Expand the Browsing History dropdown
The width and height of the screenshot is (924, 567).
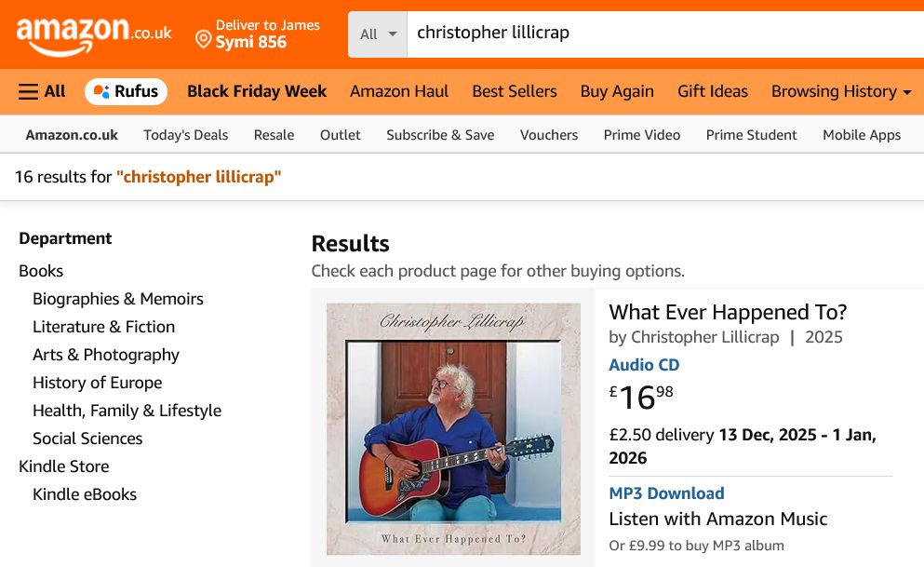tap(840, 91)
